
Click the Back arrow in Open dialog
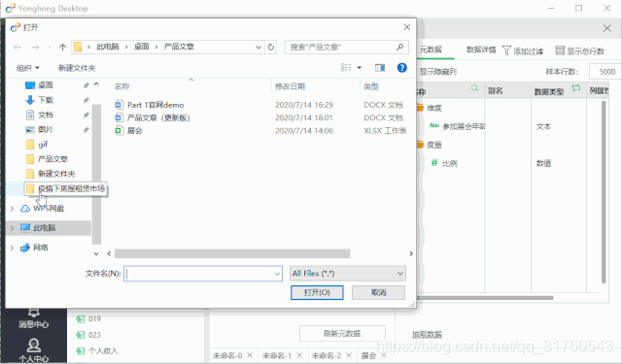pyautogui.click(x=17, y=48)
